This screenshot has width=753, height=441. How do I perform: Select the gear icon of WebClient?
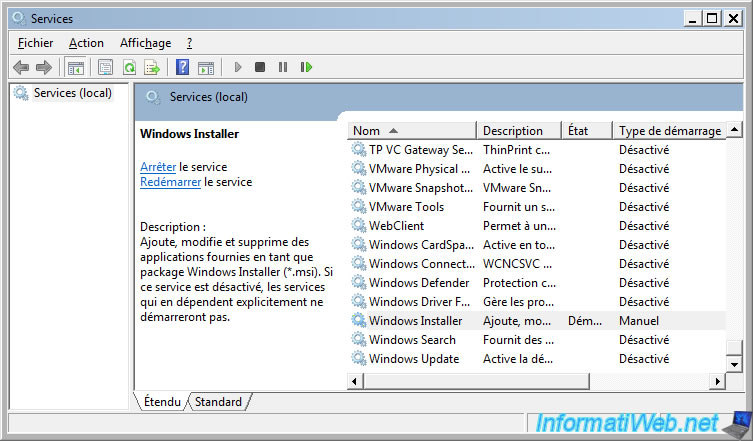[x=358, y=225]
